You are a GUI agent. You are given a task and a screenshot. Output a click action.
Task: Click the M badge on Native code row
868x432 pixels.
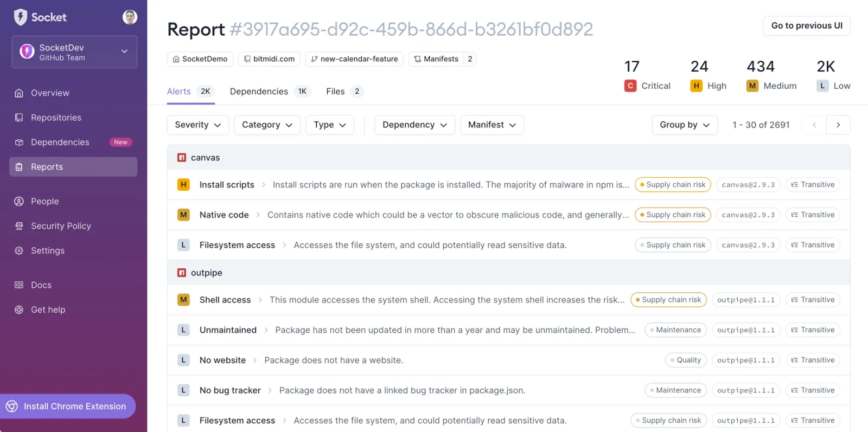[183, 215]
